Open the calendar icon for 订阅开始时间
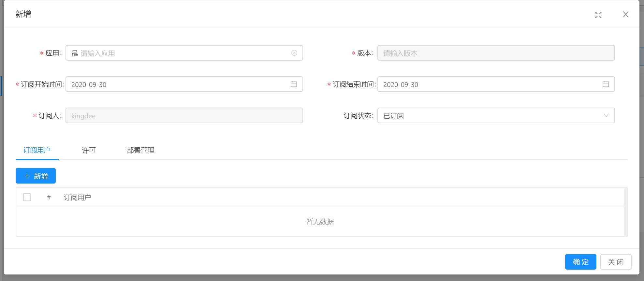 (294, 84)
